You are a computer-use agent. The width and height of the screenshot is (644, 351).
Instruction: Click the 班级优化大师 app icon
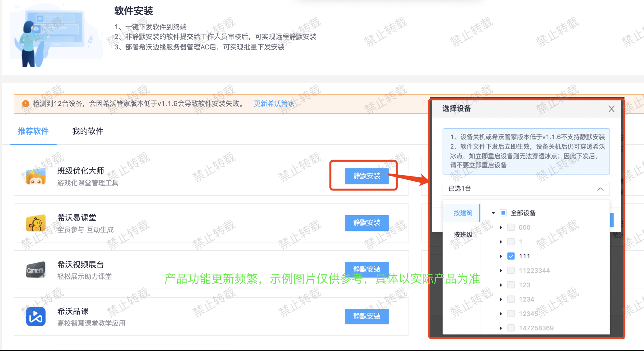click(x=36, y=177)
